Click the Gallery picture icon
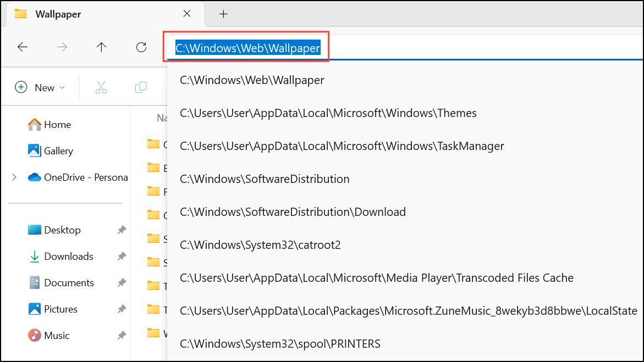The height and width of the screenshot is (362, 644). click(35, 151)
